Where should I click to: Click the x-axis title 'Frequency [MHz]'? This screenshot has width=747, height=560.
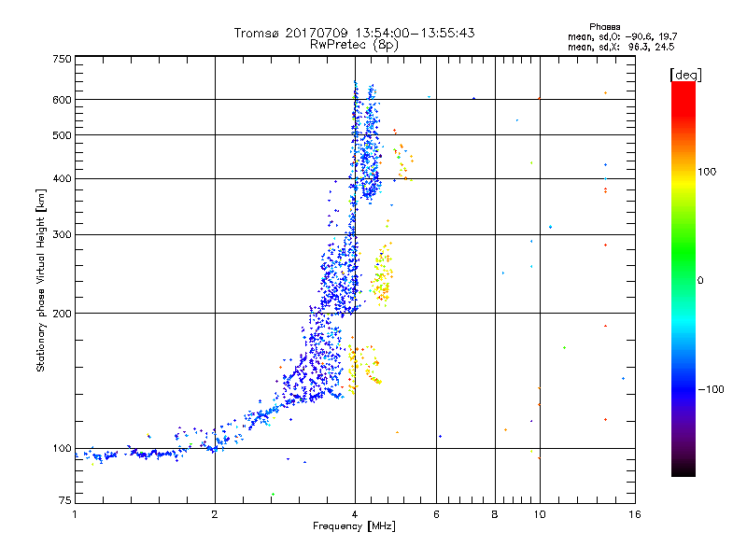click(x=354, y=526)
